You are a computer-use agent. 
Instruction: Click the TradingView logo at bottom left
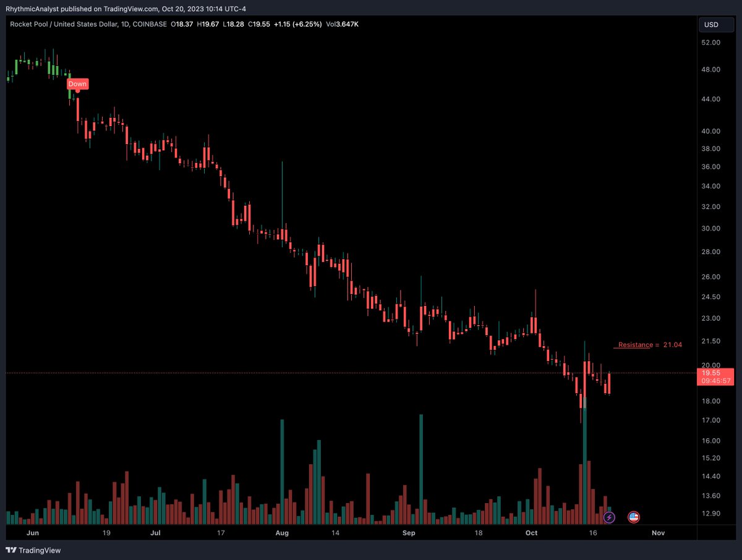(33, 550)
